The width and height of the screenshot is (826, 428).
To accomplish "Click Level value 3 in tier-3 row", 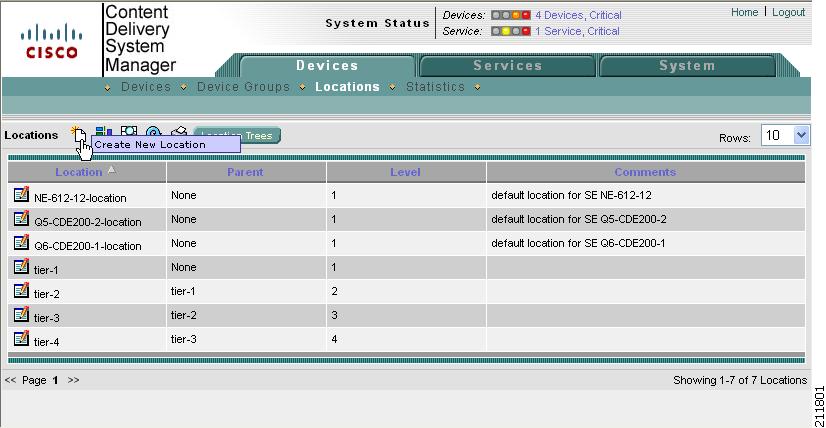I will (x=334, y=315).
